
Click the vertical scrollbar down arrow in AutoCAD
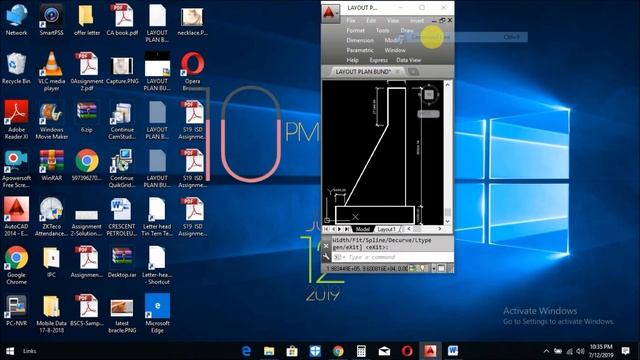click(447, 221)
